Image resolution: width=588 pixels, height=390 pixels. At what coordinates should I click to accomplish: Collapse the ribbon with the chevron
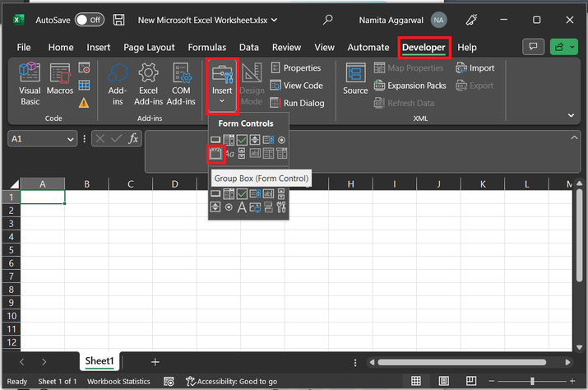click(571, 115)
